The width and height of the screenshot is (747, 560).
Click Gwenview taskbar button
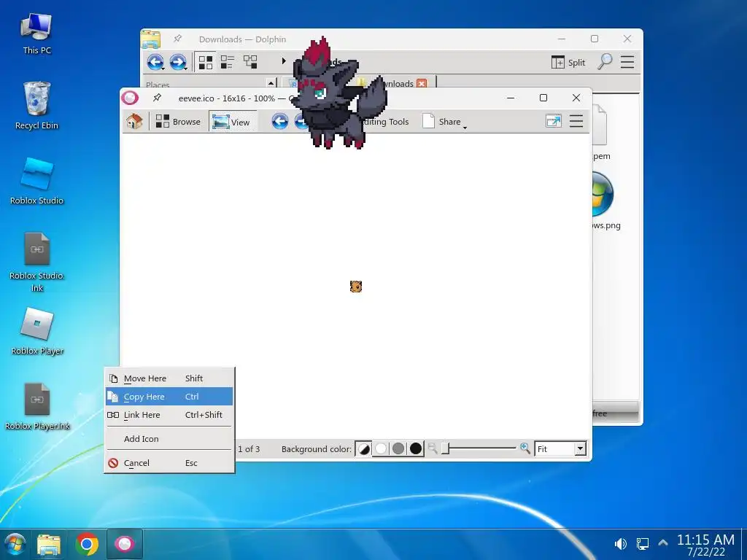[x=124, y=544]
